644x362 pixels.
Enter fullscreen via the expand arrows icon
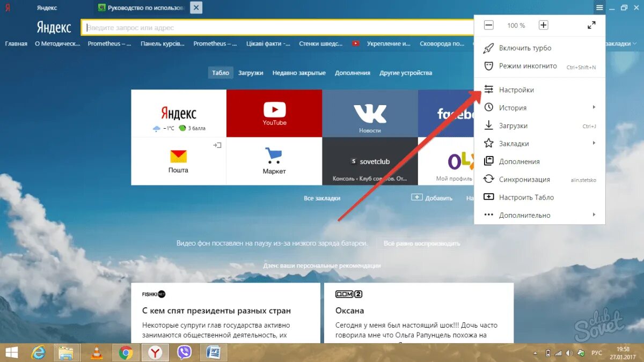coord(591,25)
